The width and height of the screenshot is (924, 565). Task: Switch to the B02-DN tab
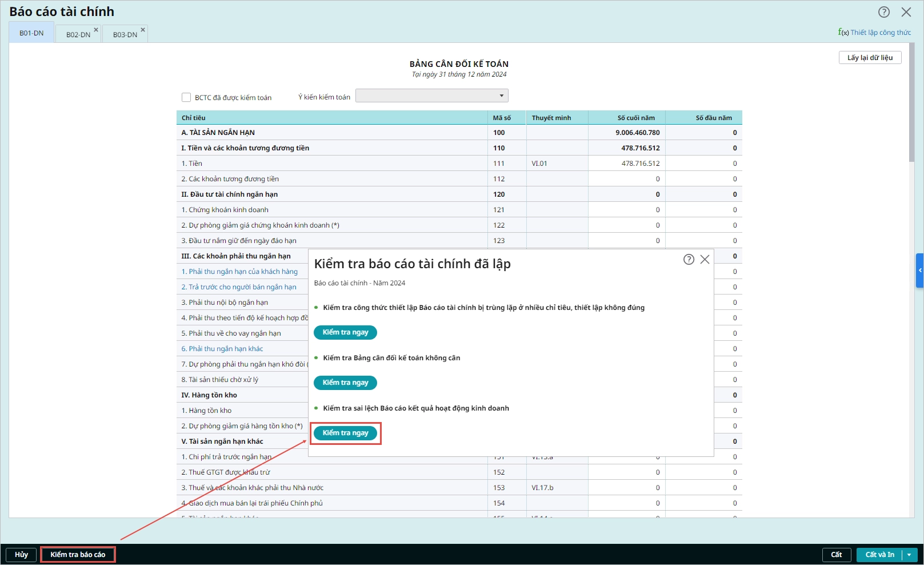coord(78,34)
